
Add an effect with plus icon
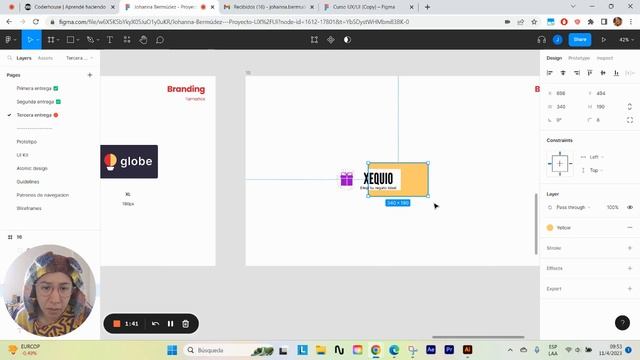pyautogui.click(x=630, y=268)
